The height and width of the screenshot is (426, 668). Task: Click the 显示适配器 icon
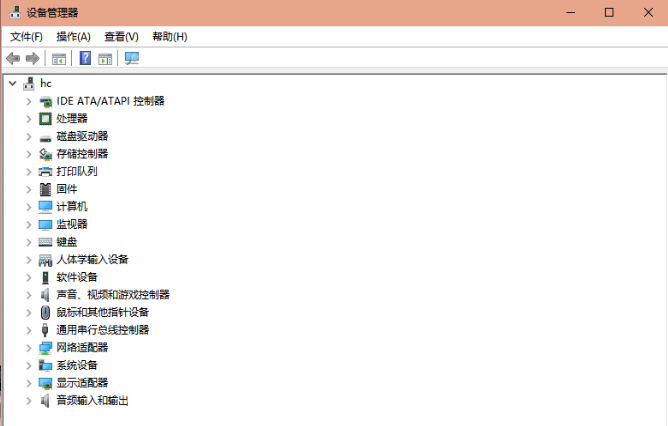45,383
